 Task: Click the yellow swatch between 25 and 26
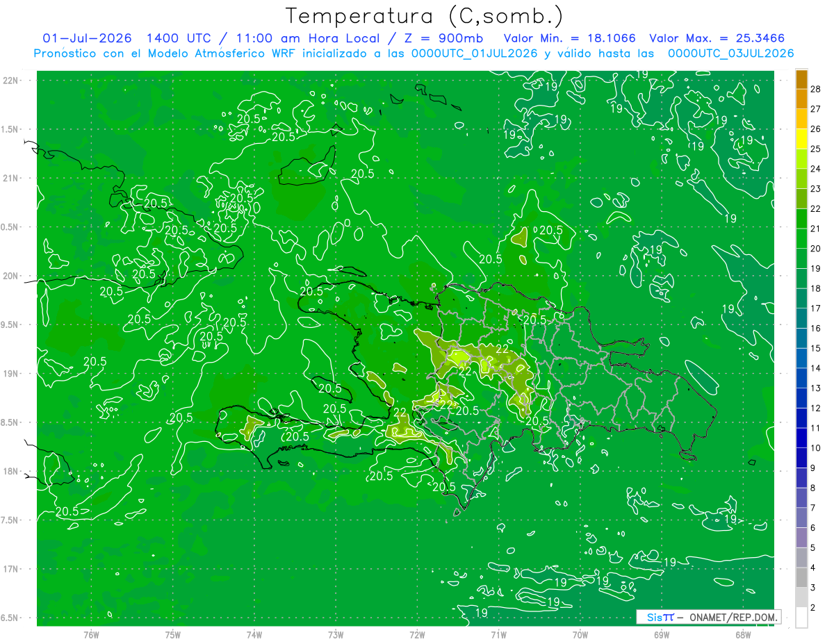coord(801,139)
